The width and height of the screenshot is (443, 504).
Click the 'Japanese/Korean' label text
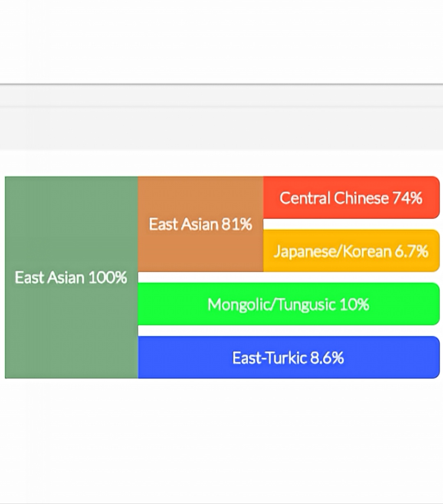pyautogui.click(x=333, y=251)
